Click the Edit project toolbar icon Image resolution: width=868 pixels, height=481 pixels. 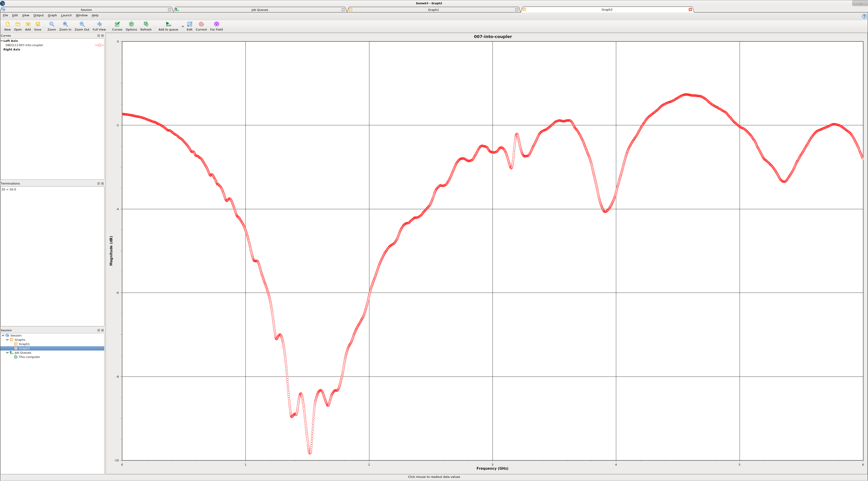pos(190,24)
